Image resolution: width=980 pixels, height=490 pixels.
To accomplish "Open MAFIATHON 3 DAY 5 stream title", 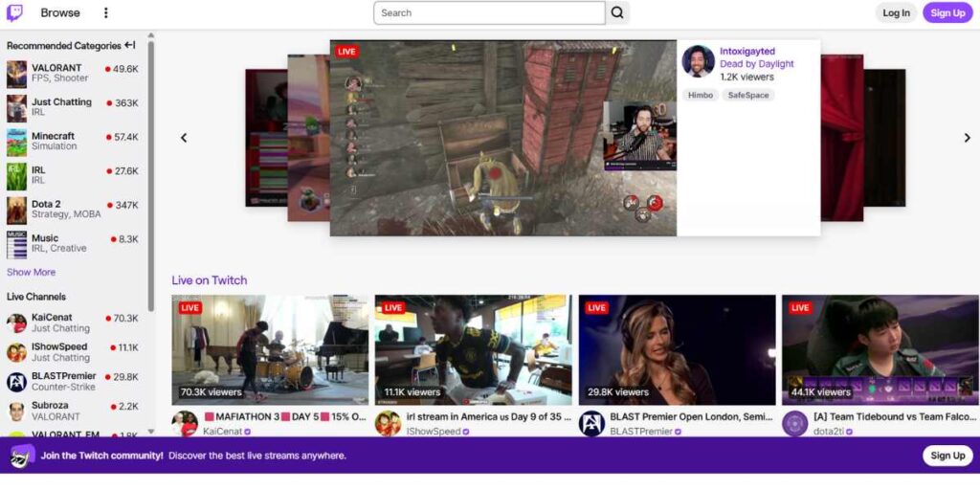I will tap(285, 417).
